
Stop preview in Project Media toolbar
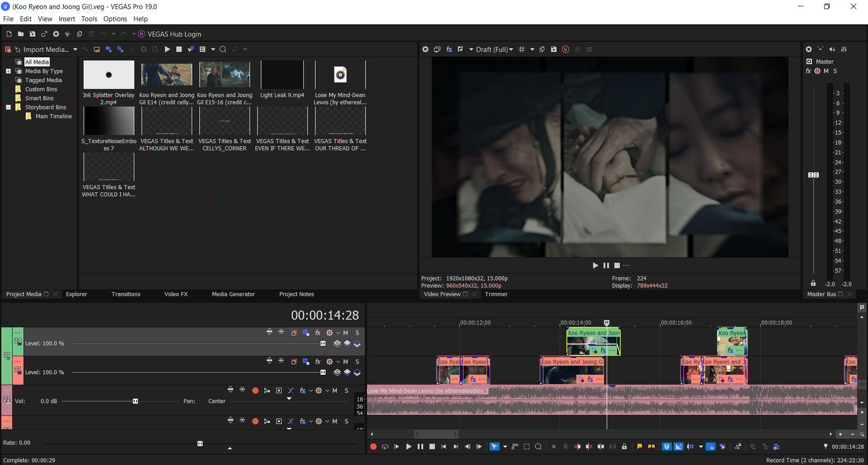[x=179, y=49]
